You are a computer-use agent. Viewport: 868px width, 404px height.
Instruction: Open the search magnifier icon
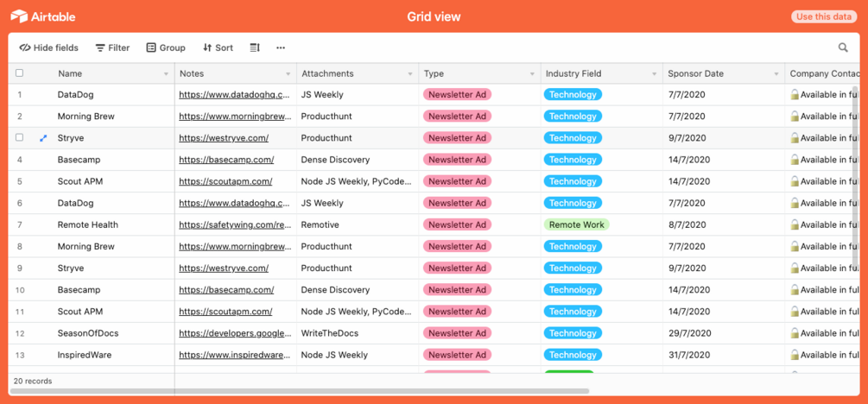click(843, 47)
